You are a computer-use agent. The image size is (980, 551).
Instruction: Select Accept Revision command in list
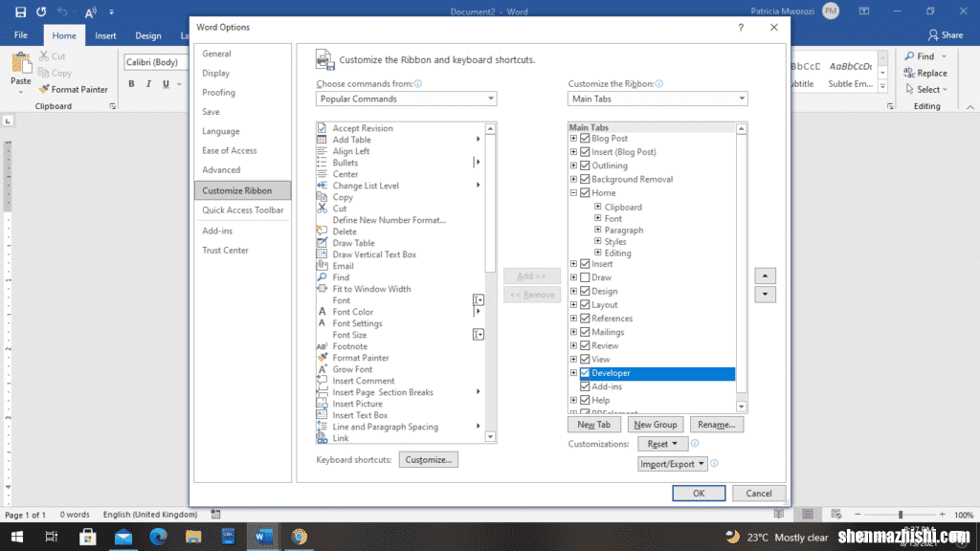[x=363, y=128]
